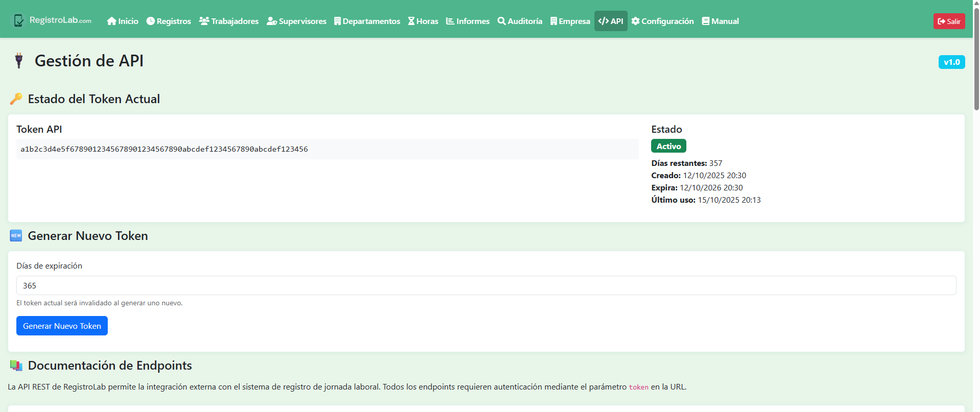Screen dimensions: 980x412
Task: Open the Manual page
Action: point(721,21)
